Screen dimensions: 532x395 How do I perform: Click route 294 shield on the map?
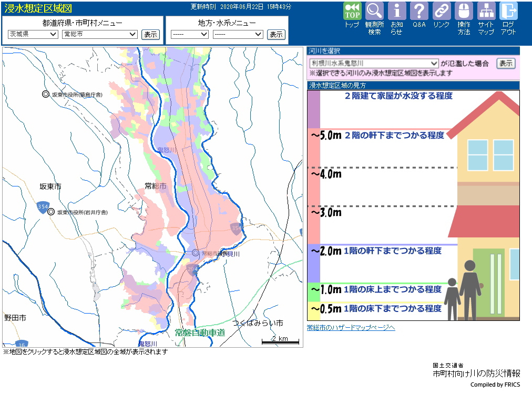[x=192, y=269]
